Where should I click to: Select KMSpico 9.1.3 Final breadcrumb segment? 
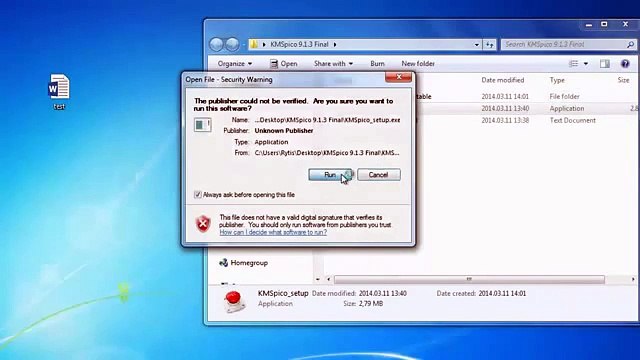[x=299, y=44]
